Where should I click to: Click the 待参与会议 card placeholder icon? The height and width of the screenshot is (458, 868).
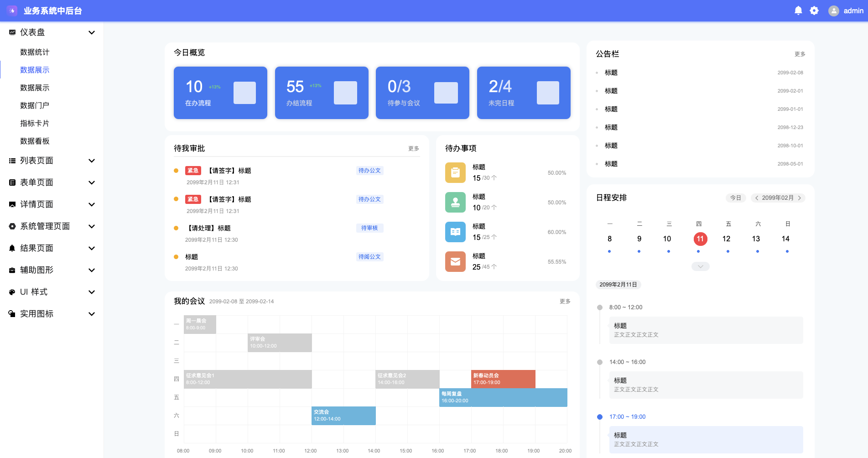(446, 93)
